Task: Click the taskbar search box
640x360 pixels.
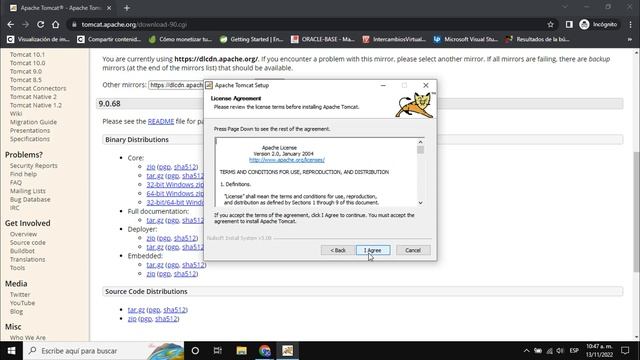Action: [104, 351]
